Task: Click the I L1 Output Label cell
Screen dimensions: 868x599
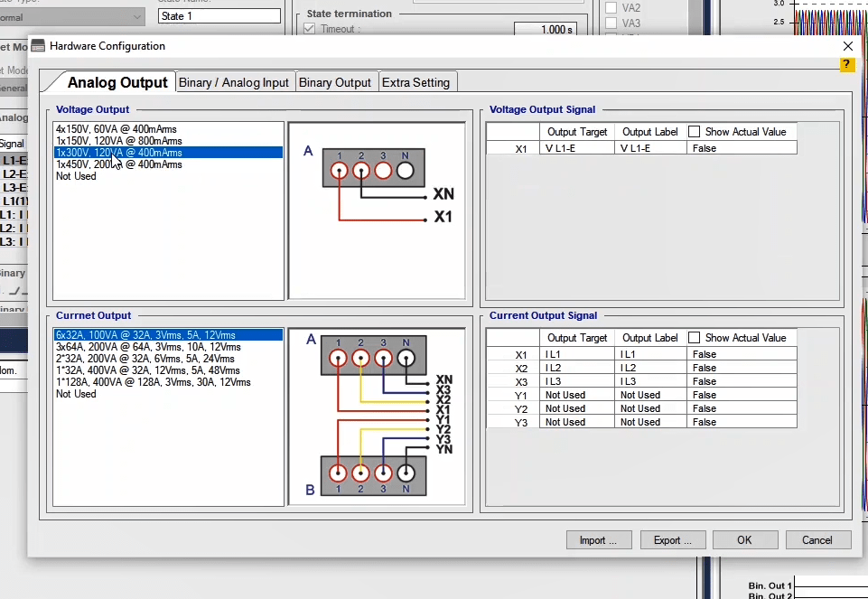Action: click(x=650, y=354)
